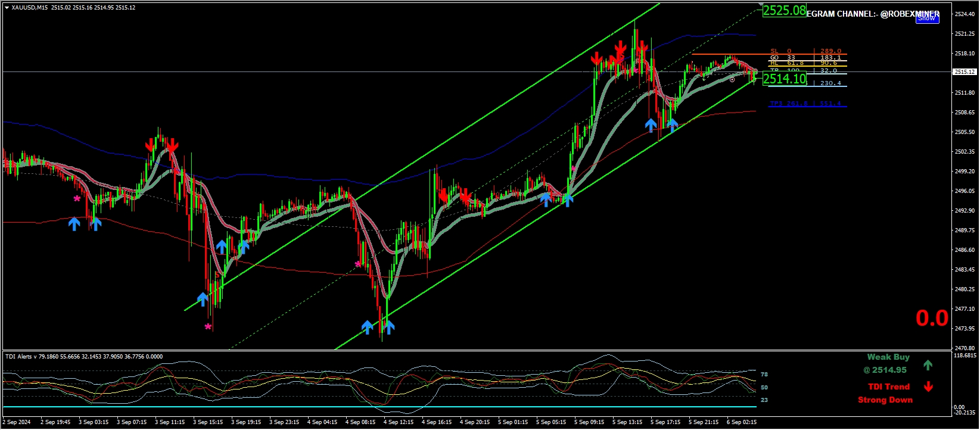This screenshot has width=980, height=430.
Task: Click the SL 0 | 289.0 level label
Action: pos(806,51)
